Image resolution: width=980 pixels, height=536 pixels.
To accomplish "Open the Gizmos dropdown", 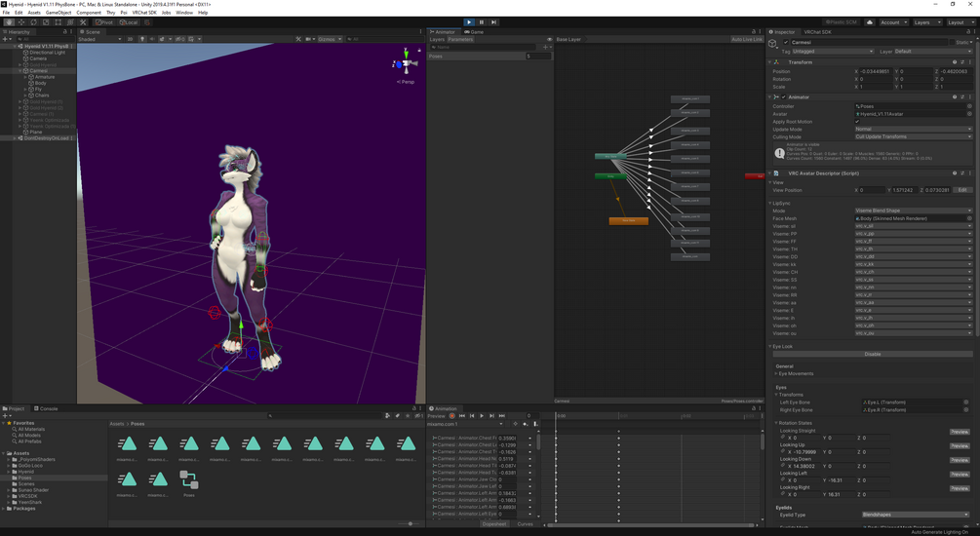I will tap(330, 39).
